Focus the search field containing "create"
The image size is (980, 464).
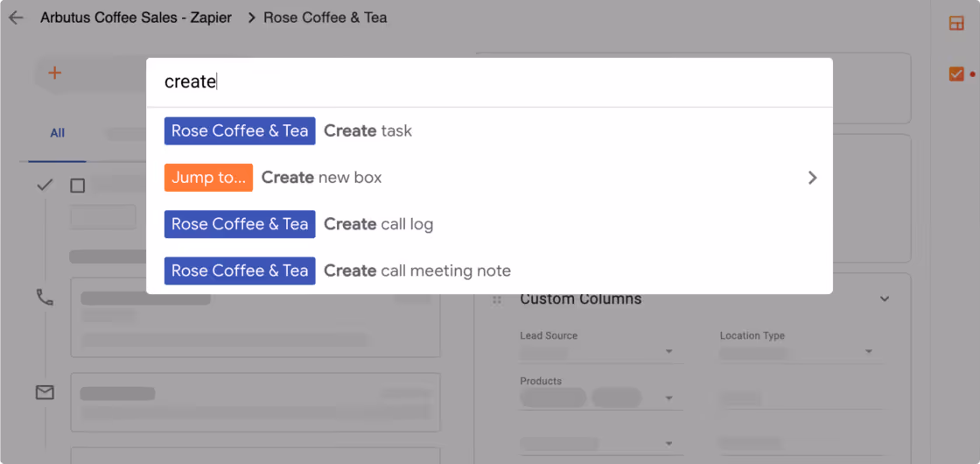click(x=489, y=82)
